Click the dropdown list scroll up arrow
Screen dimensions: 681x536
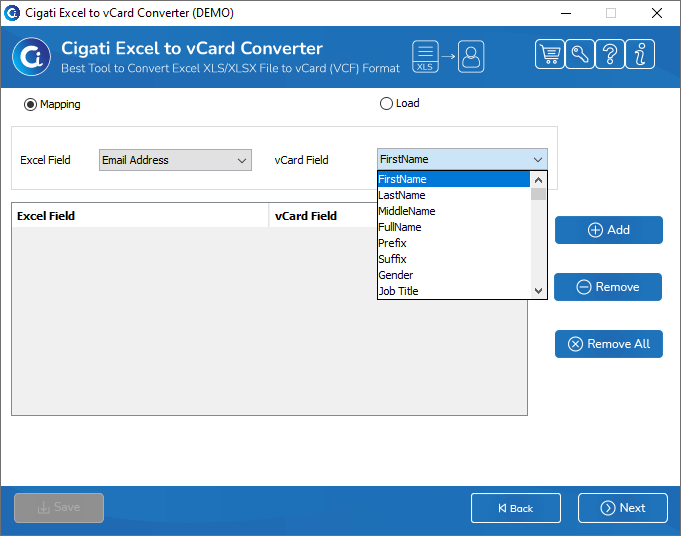tap(539, 180)
